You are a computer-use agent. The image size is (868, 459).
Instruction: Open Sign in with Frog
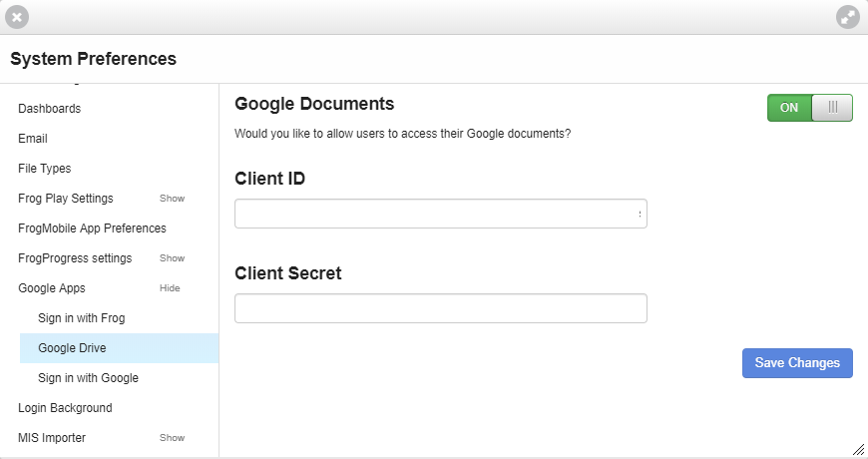point(82,318)
